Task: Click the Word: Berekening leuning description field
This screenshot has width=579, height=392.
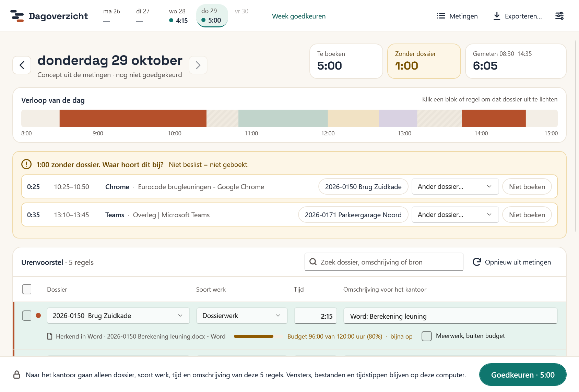Action: pyautogui.click(x=450, y=316)
